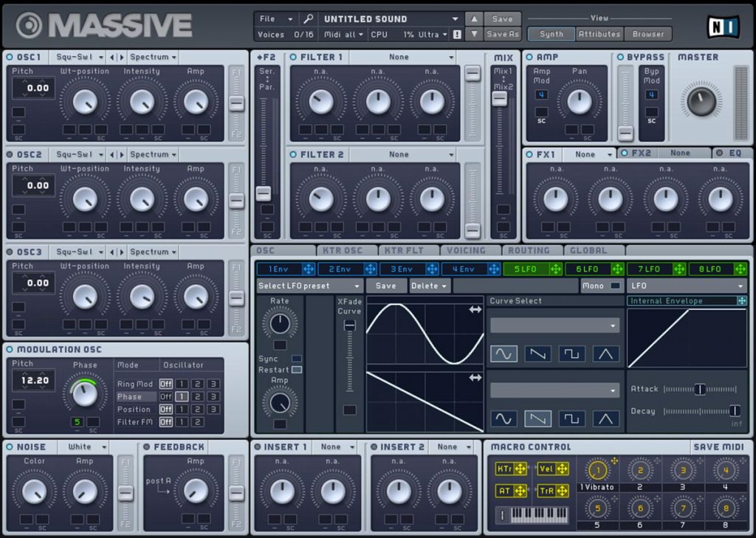
Task: Click the 5 LFO green crosshair modulation handle
Action: coord(555,269)
